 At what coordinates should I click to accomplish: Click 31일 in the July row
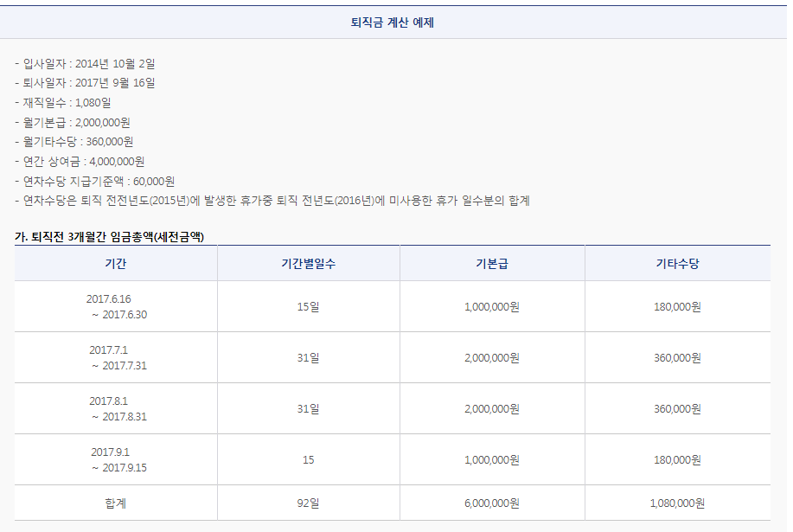(x=309, y=358)
